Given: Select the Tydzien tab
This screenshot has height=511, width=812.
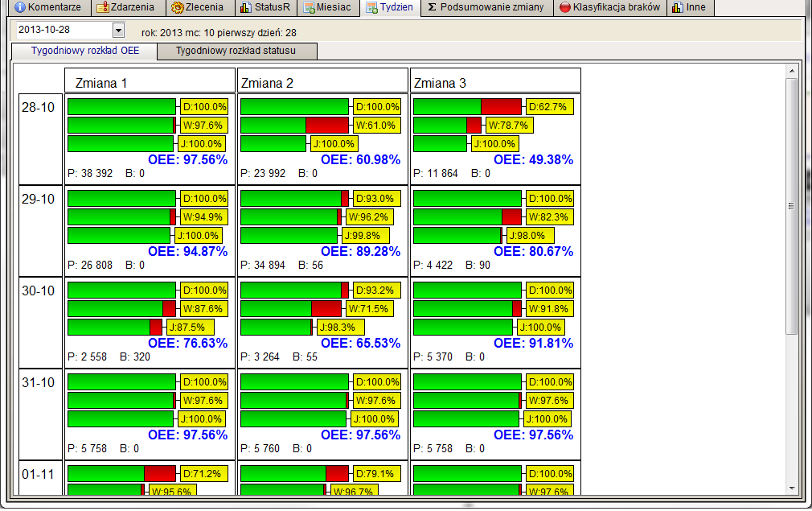Looking at the screenshot, I should 390,7.
